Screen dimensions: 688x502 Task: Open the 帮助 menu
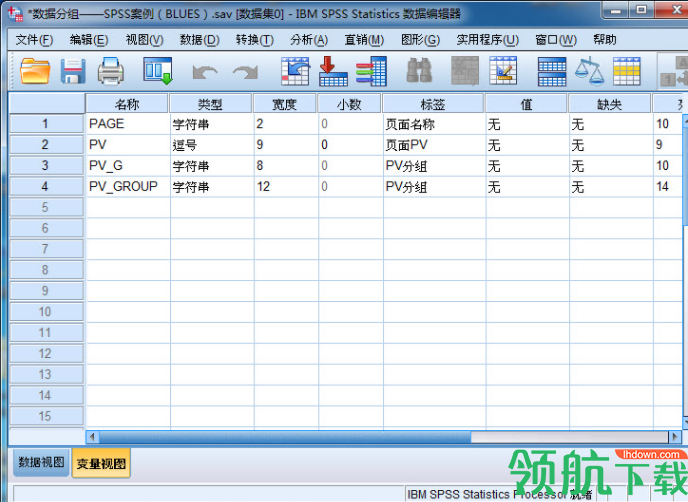pos(605,40)
